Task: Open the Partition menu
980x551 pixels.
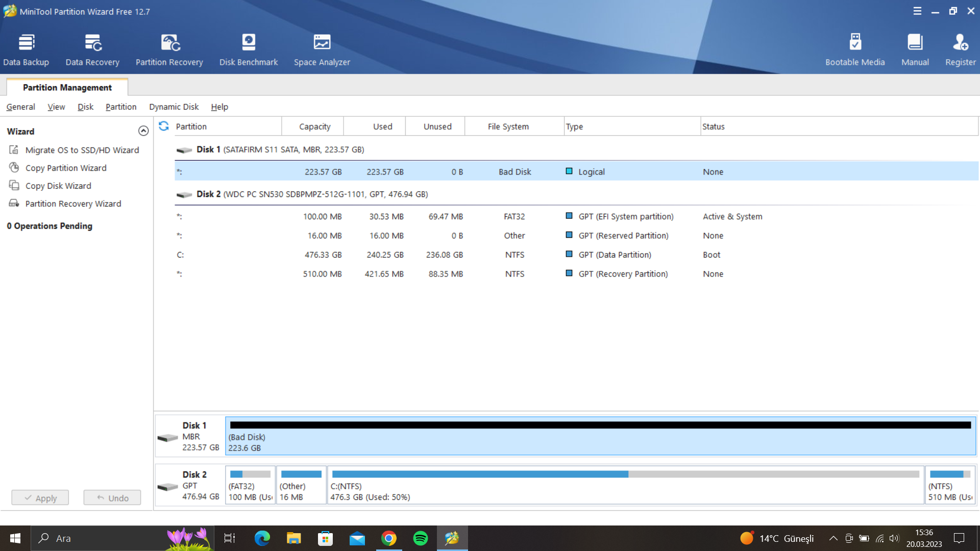Action: [x=121, y=107]
